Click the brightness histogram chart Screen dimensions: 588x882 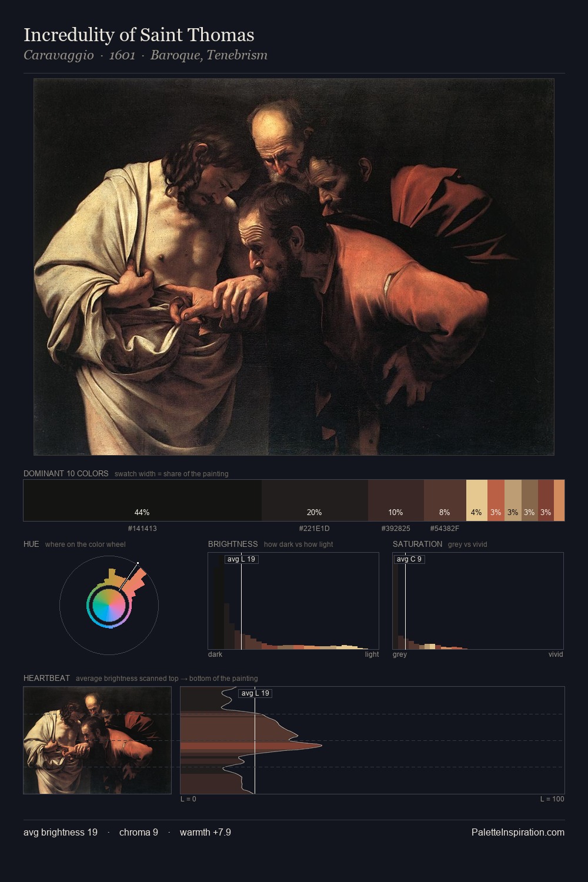click(293, 601)
